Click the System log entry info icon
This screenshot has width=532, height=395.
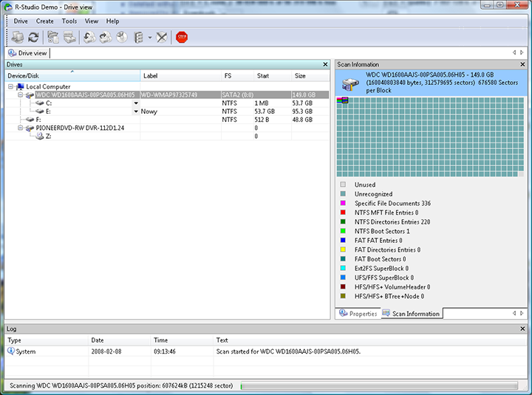[11, 351]
